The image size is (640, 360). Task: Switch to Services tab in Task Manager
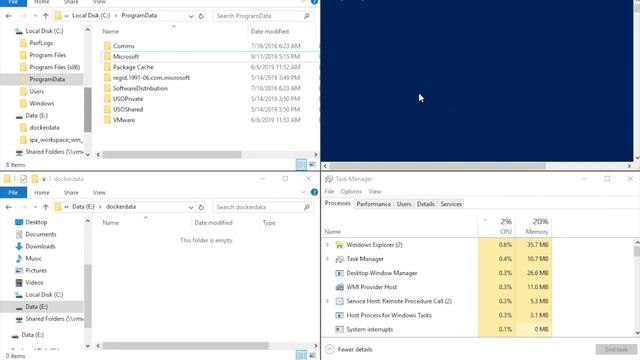(451, 204)
